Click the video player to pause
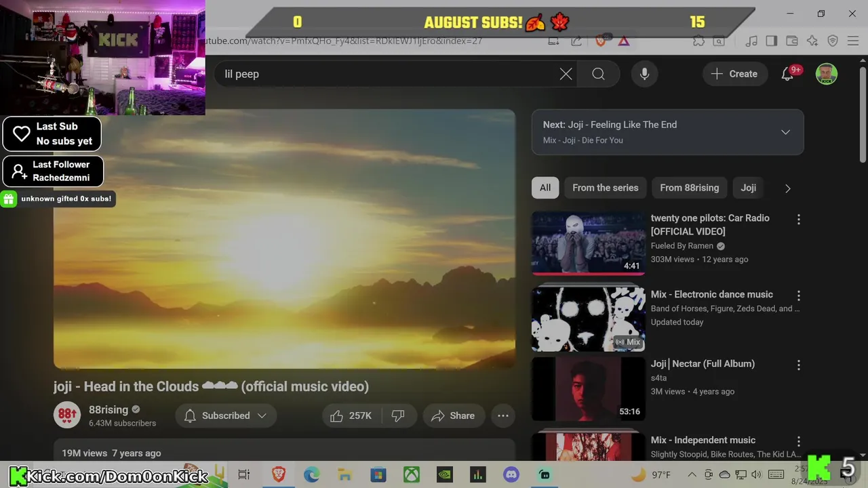The image size is (868, 488). (284, 239)
